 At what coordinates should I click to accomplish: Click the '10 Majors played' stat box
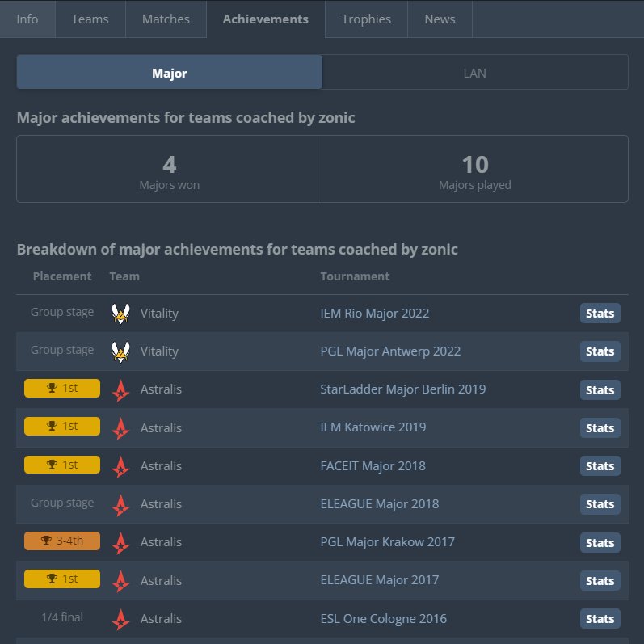coord(475,169)
